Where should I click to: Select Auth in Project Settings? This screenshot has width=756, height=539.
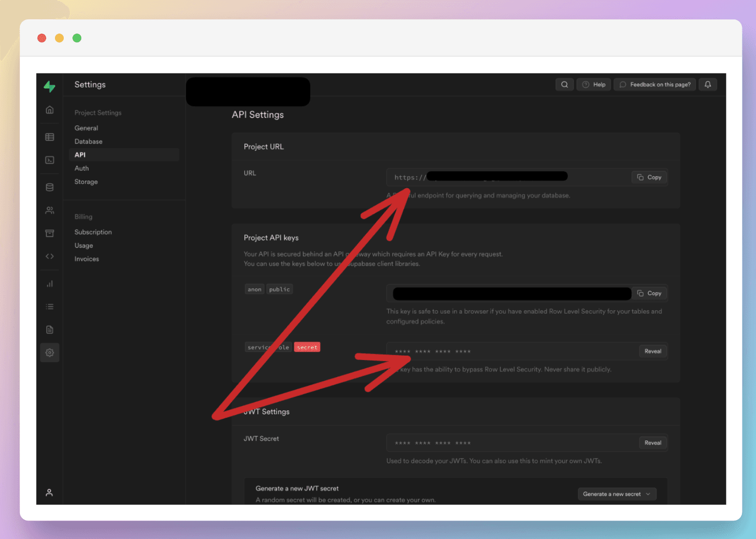click(82, 168)
